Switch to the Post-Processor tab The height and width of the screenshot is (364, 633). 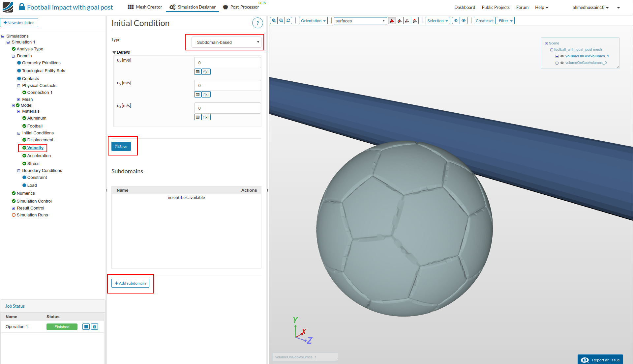click(241, 7)
